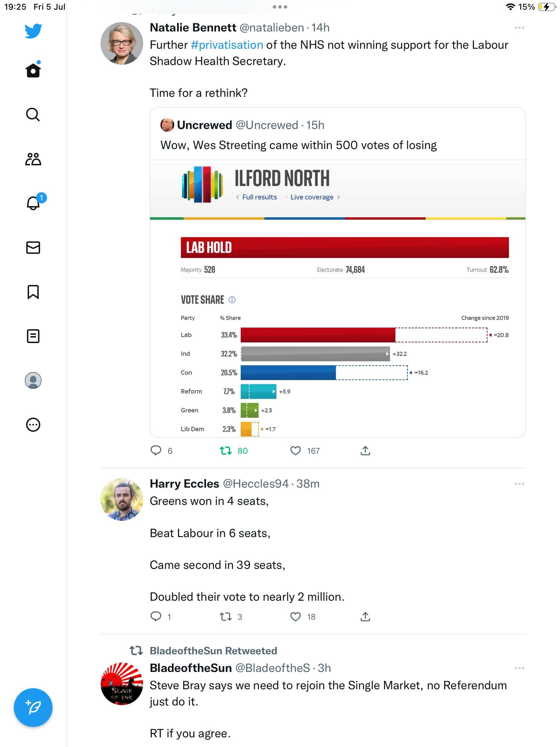Share Harry Eccles' tweet
Screen dimensions: 560x747
point(365,617)
